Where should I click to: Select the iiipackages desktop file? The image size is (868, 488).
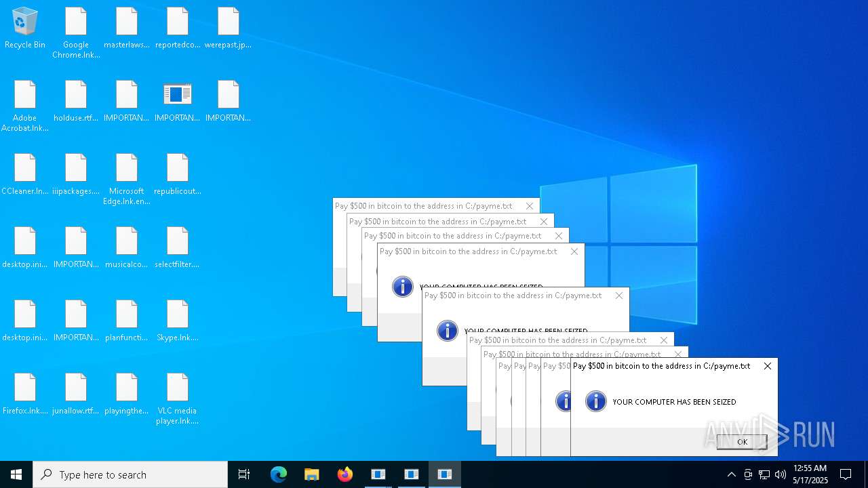76,175
